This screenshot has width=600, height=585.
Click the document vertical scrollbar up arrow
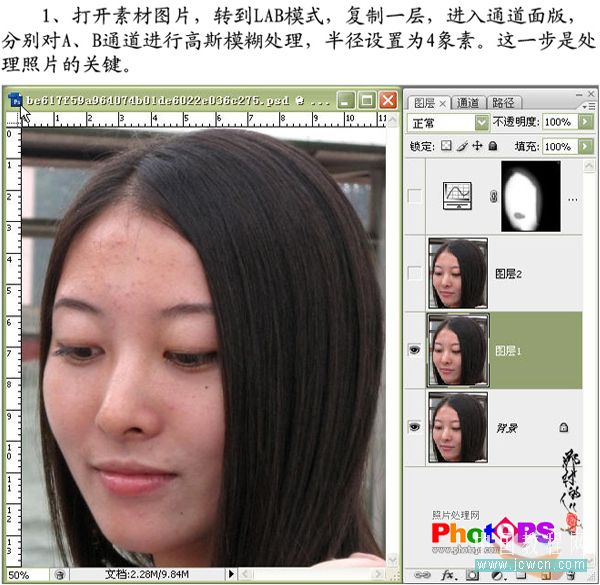tap(393, 120)
